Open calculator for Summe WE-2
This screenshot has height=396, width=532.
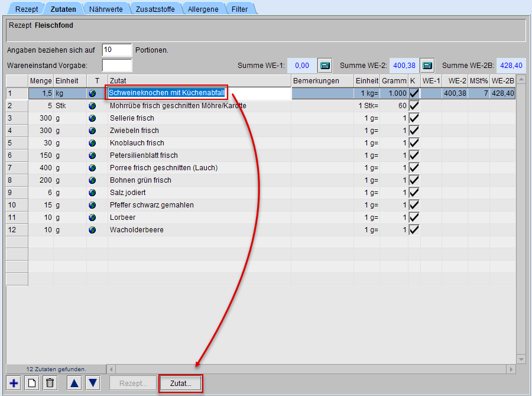(427, 65)
